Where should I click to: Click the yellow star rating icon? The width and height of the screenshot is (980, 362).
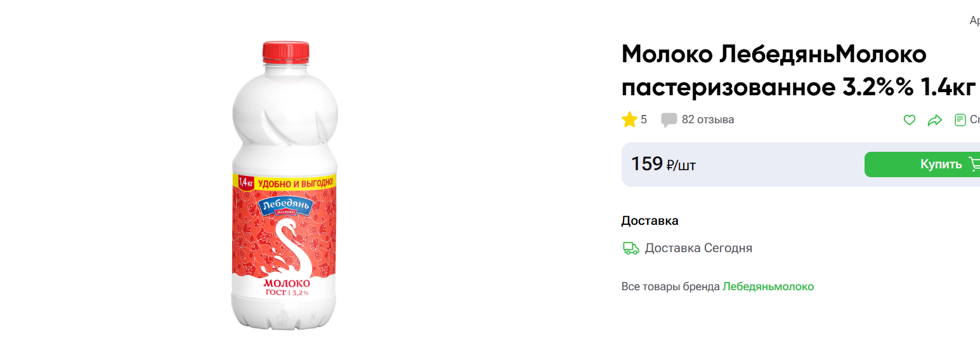[629, 119]
